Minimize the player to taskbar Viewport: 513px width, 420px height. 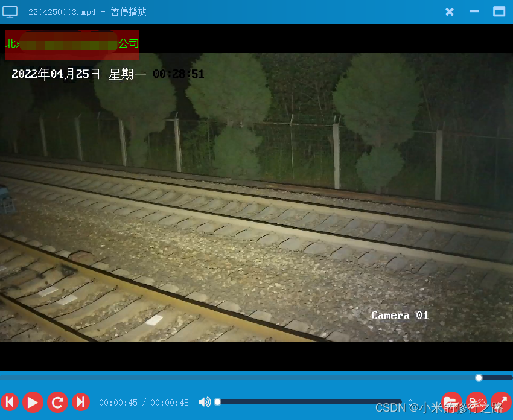(474, 11)
